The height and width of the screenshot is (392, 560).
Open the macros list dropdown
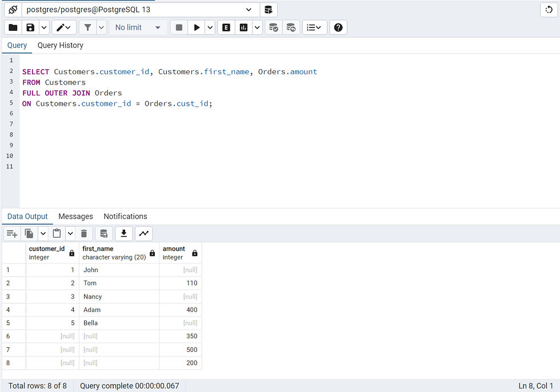tap(315, 27)
